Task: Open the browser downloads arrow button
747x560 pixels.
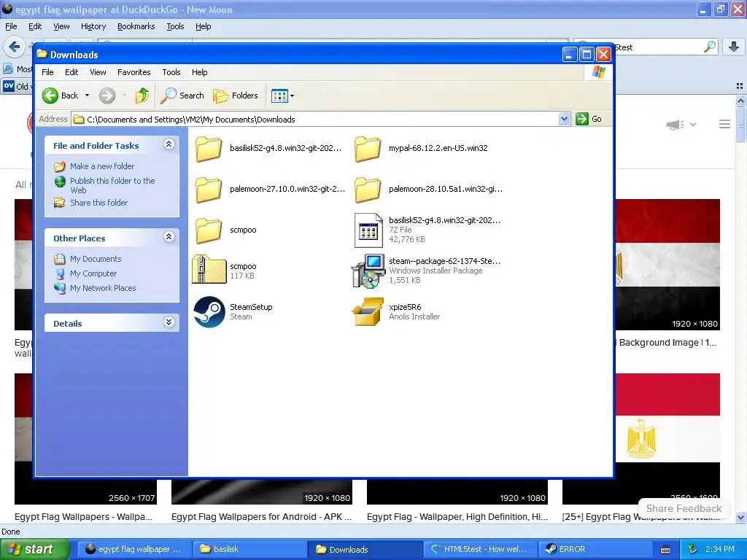Action: coord(734,47)
